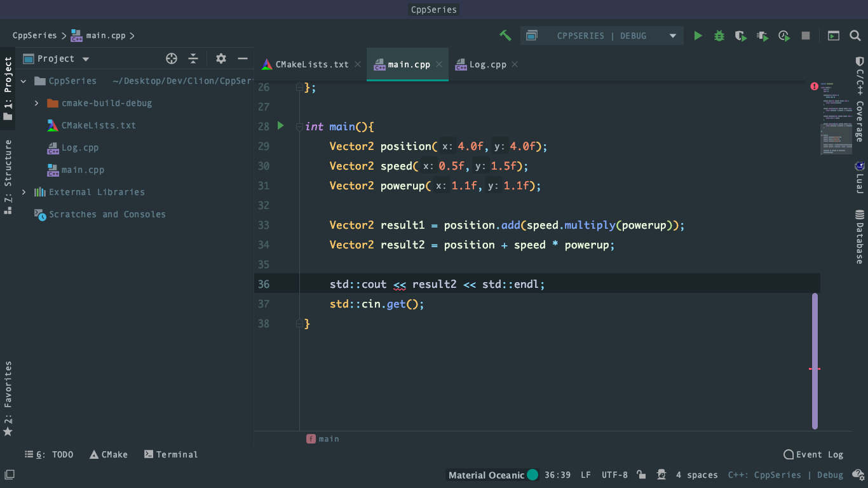Viewport: 868px width, 488px height.
Task: Open the Terminal tool window
Action: pos(171,454)
